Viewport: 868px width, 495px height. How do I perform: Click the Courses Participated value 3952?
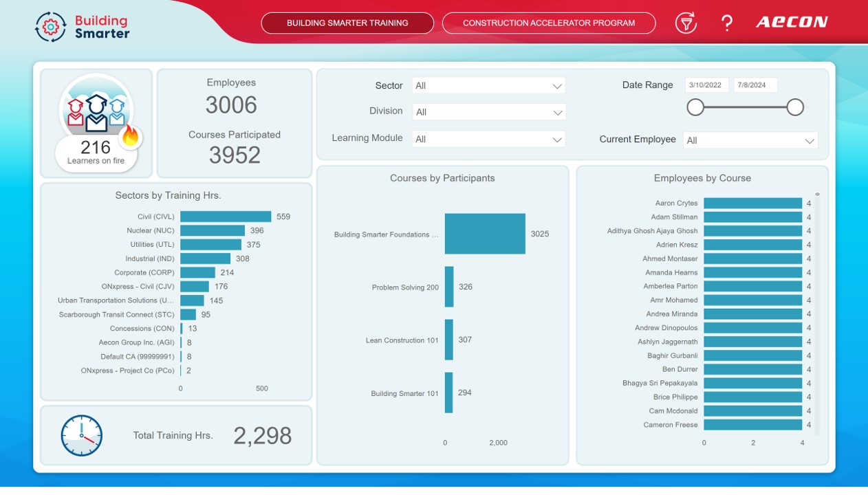pyautogui.click(x=235, y=155)
